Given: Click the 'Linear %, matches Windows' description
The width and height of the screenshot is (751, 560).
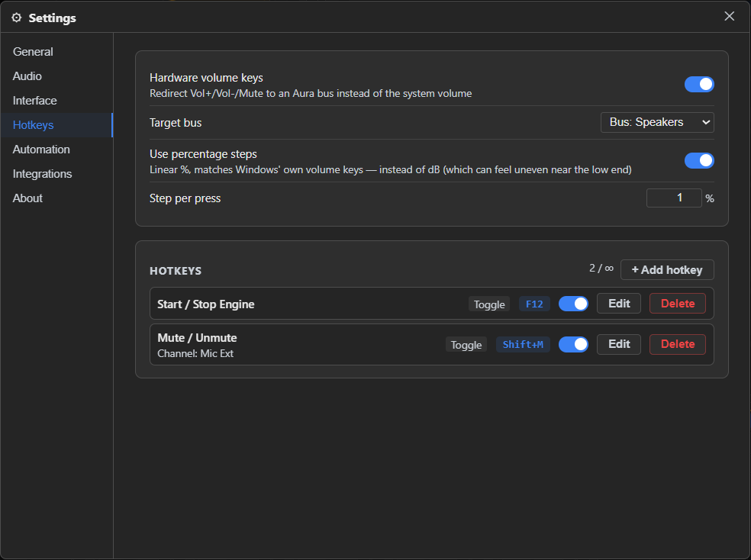Looking at the screenshot, I should pyautogui.click(x=390, y=170).
